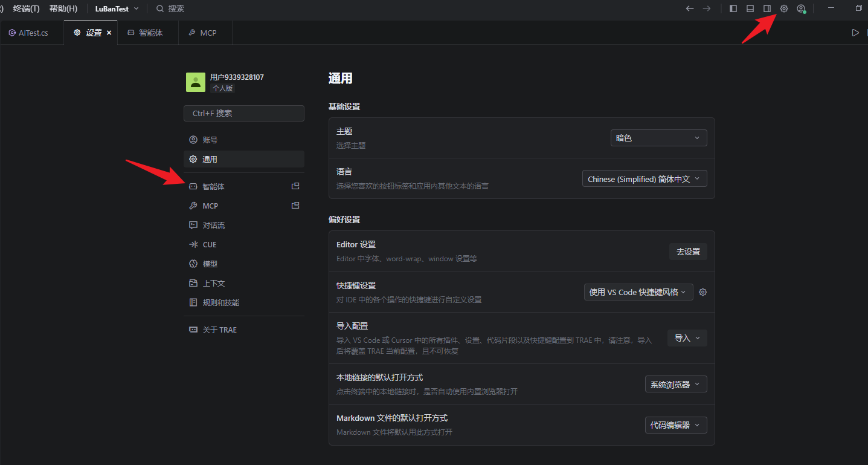Screen dimensions: 868x465
Task: Click the gear icon beside 快捷键设置 dropdown
Action: pos(702,292)
